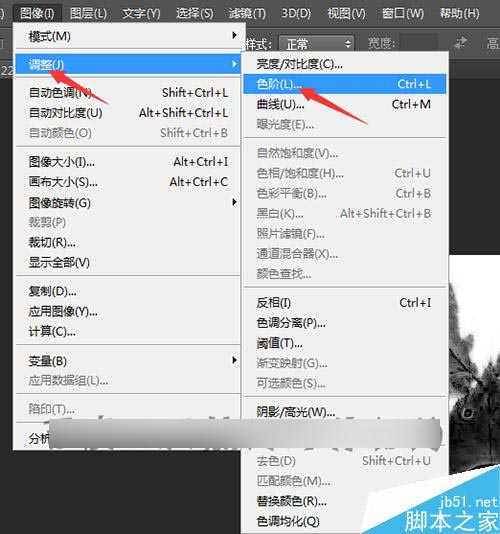500x534 pixels.
Task: Open 自然饱和度(V)... adjustment
Action: [345, 153]
